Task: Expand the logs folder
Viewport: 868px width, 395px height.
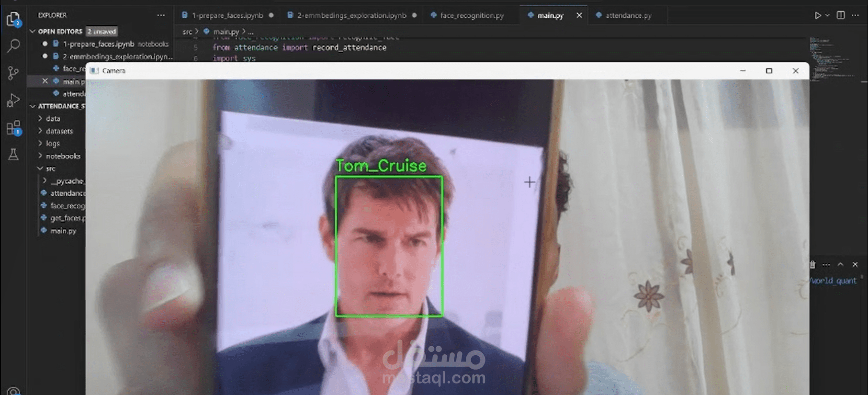Action: [53, 143]
